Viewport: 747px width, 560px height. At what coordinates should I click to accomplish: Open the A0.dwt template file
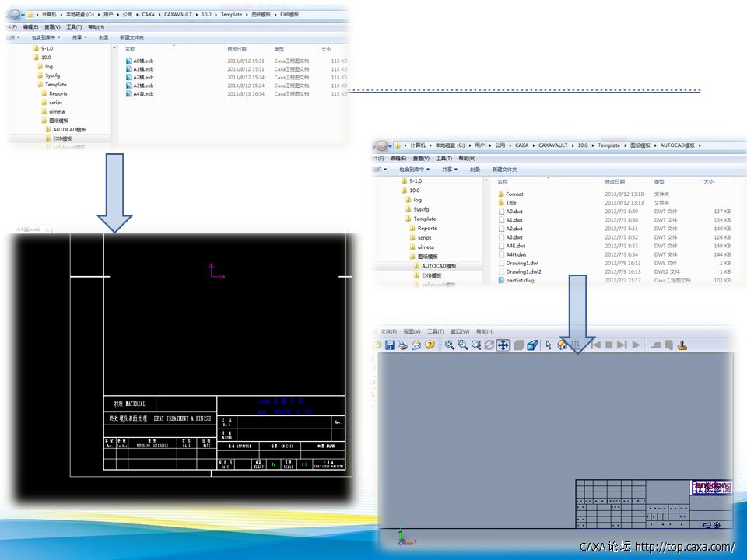pyautogui.click(x=514, y=211)
